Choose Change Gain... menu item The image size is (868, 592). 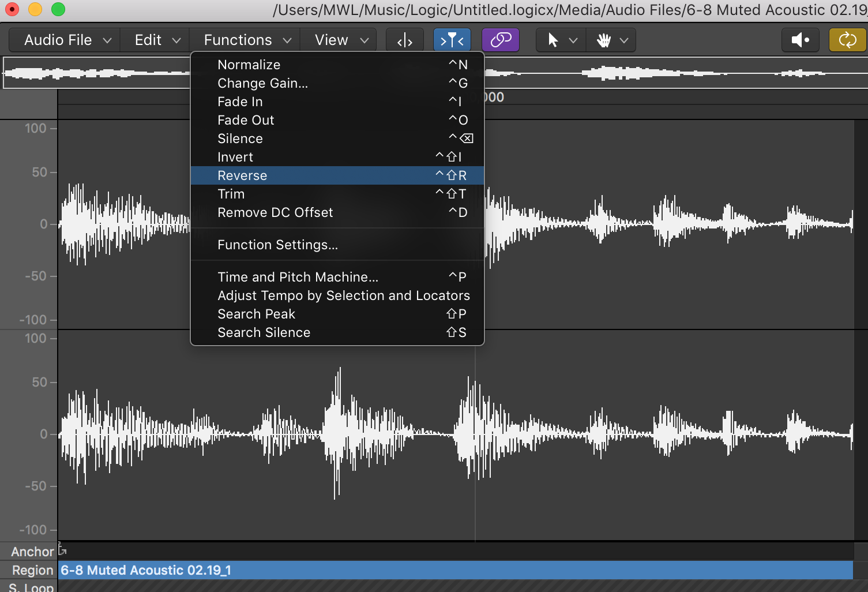click(337, 83)
